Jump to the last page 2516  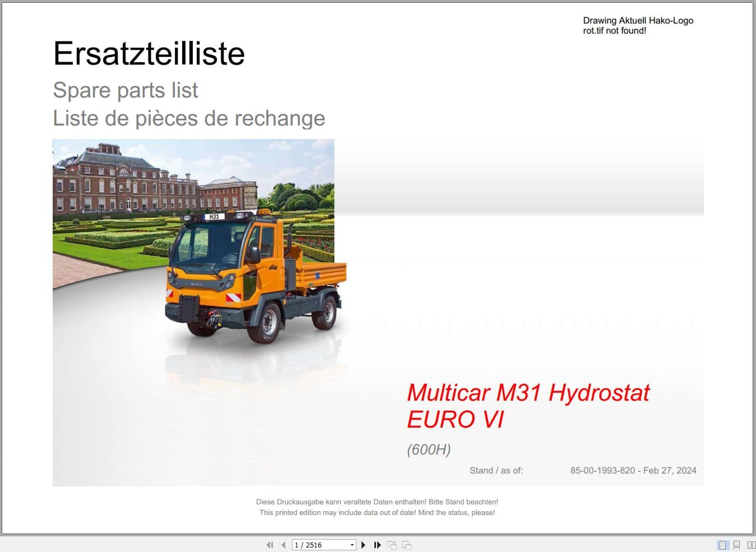(x=377, y=544)
